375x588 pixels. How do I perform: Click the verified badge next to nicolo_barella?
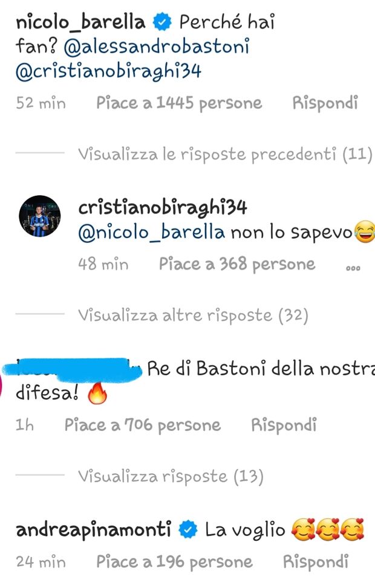[x=162, y=22]
